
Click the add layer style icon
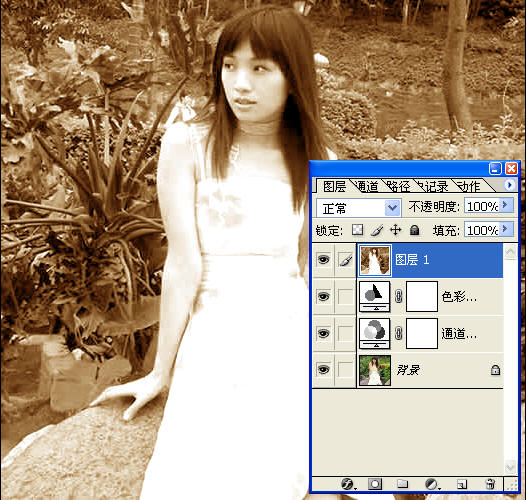[348, 484]
